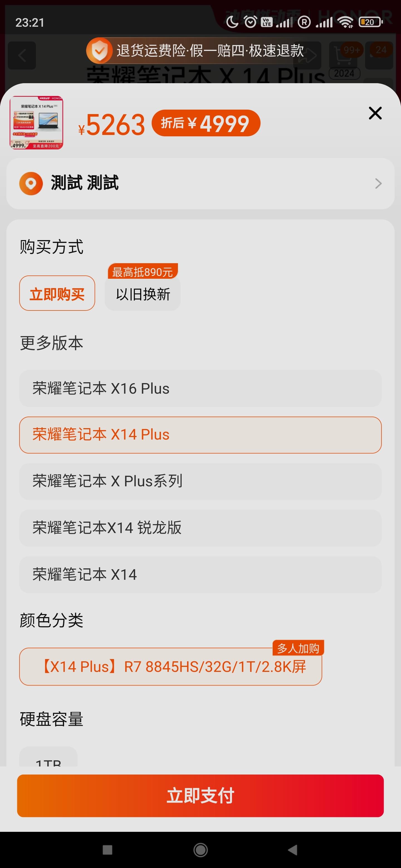
Task: Open the product thumbnail image
Action: pos(36,123)
